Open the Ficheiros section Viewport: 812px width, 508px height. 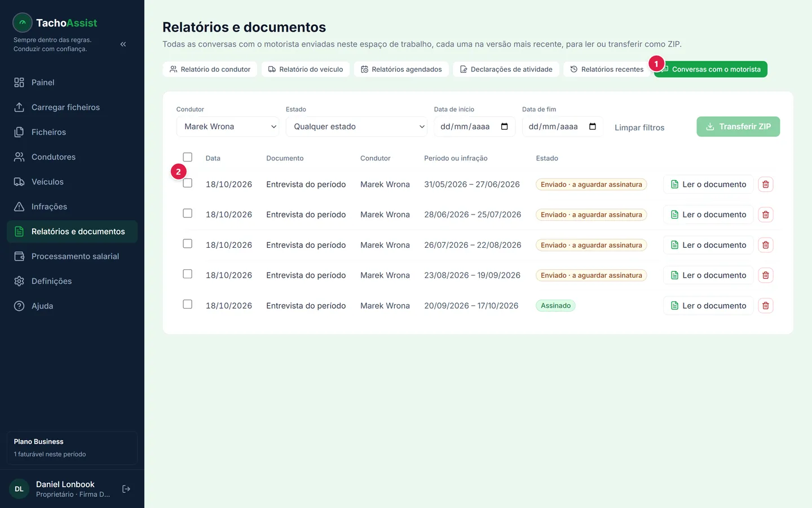(72, 132)
